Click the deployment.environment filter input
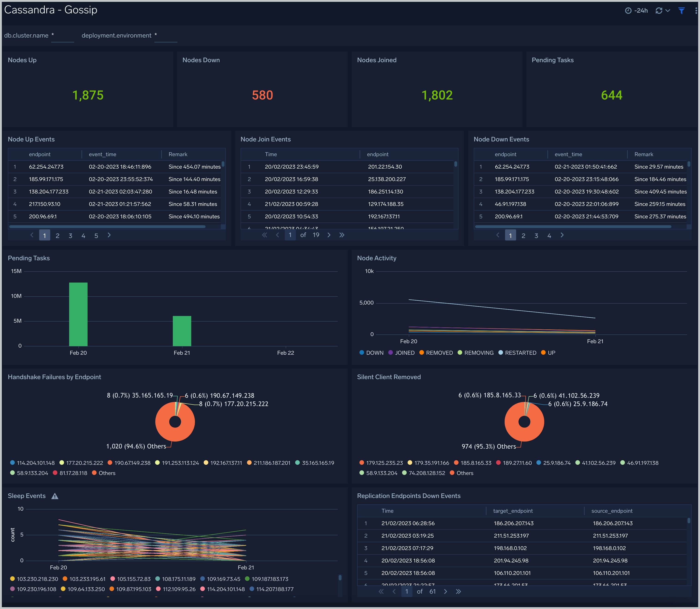700x609 pixels. [166, 36]
